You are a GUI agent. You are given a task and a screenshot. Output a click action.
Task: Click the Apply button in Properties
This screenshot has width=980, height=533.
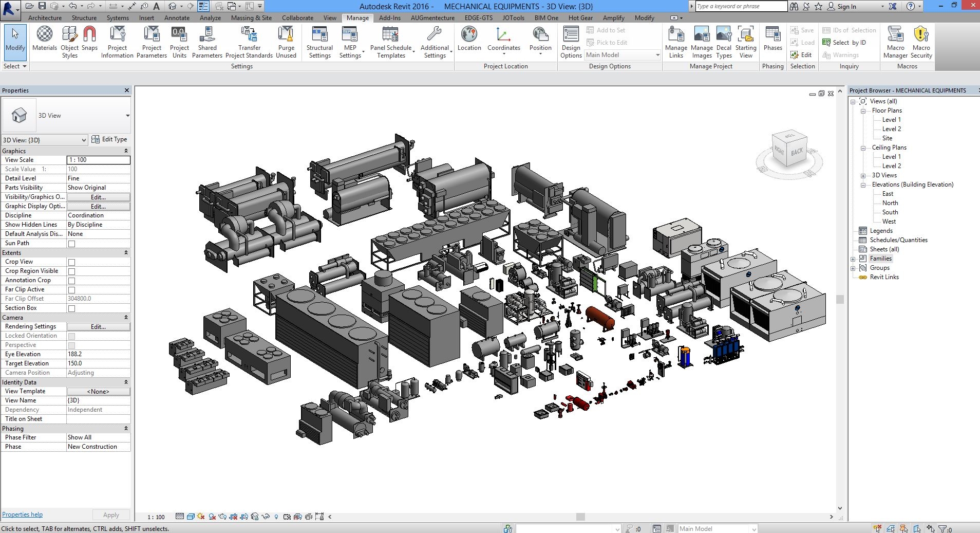pyautogui.click(x=111, y=514)
